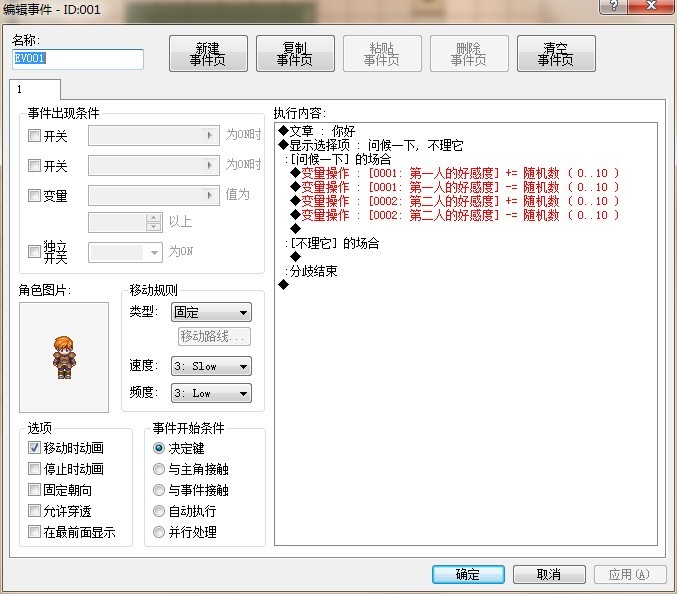The width and height of the screenshot is (677, 594).
Task: Select the 分歧结束 line
Action: click(x=311, y=271)
